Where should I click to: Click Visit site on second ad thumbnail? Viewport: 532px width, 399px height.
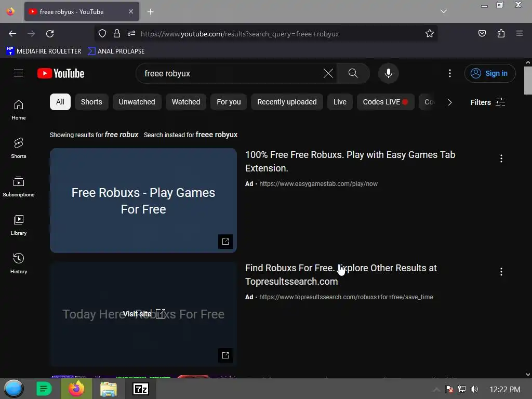coord(144,314)
